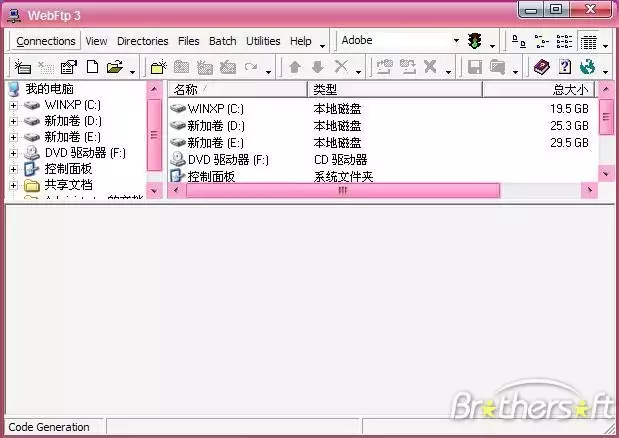
Task: Select 共享文档 folder in the tree
Action: point(68,185)
